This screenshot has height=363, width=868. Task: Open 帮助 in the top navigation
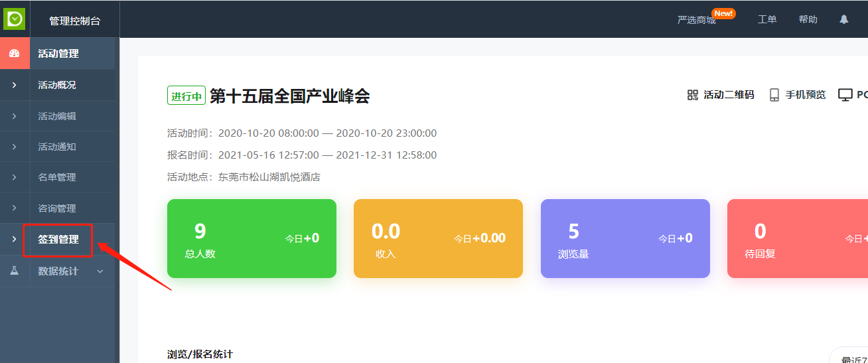point(808,20)
